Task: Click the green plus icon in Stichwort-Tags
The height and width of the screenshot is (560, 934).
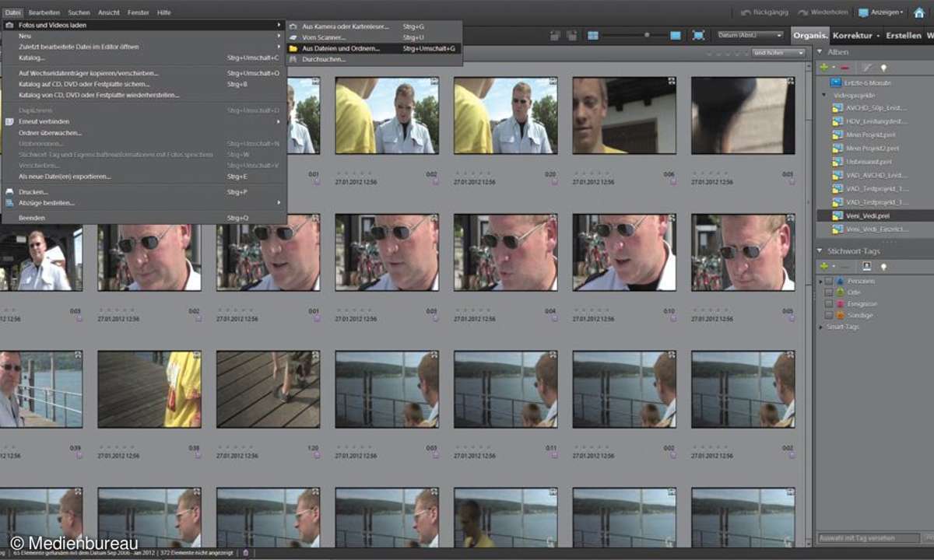Action: coord(824,266)
